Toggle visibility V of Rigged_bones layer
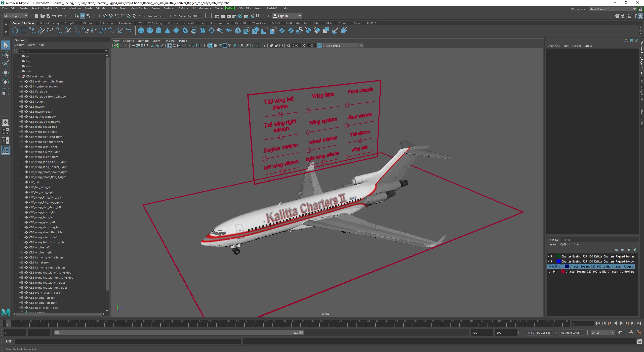This screenshot has height=352, width=644. pos(549,256)
